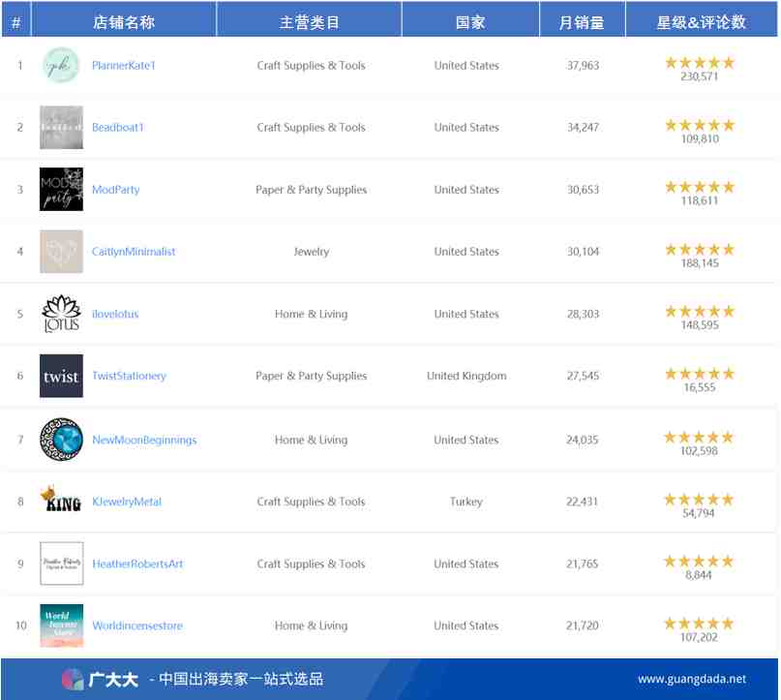The image size is (781, 700).
Task: Select the monthly sales value 21,720
Action: click(x=582, y=625)
